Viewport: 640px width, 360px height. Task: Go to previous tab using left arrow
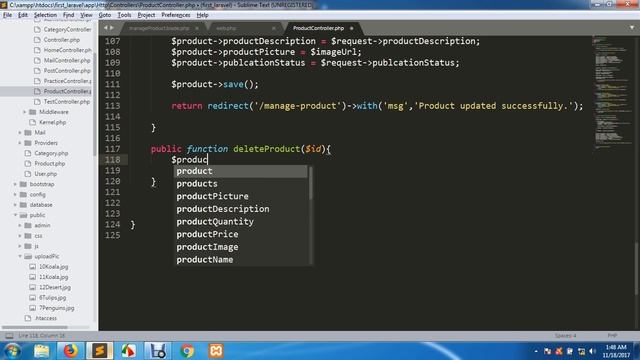[105, 28]
